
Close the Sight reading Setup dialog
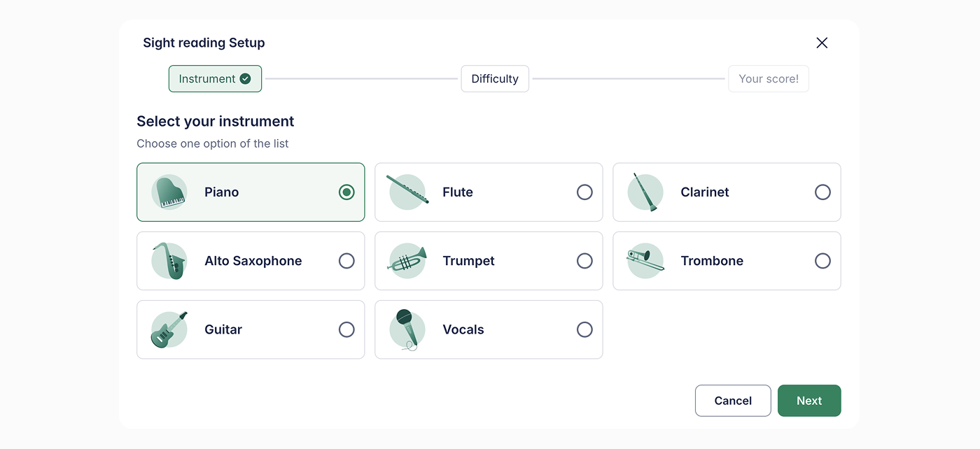821,43
